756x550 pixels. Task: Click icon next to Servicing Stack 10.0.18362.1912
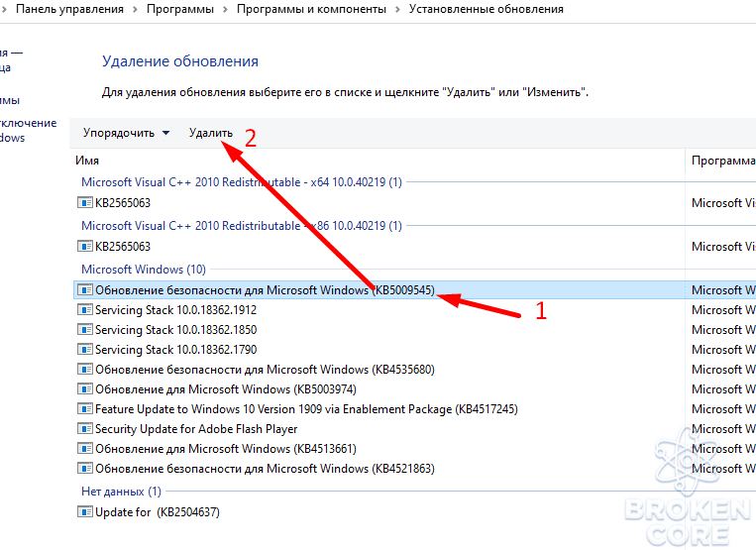(85, 309)
